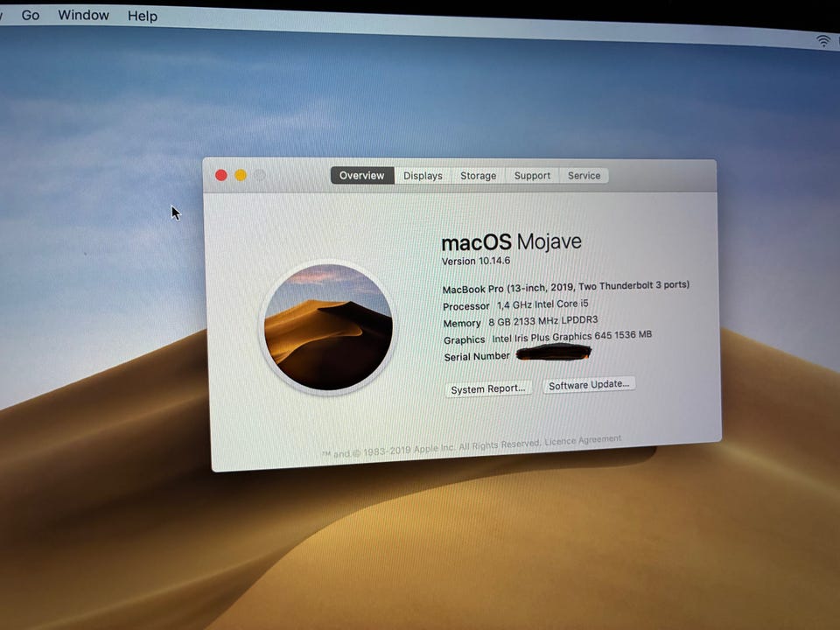Click the System Report... button
This screenshot has width=840, height=630.
488,388
